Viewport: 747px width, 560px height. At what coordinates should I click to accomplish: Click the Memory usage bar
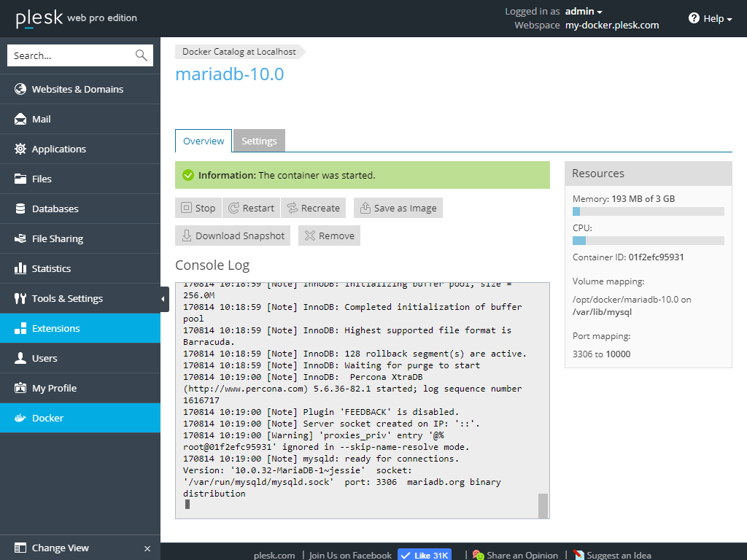click(x=649, y=211)
